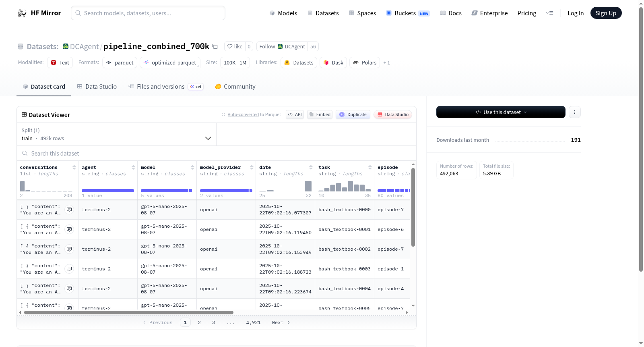Open conversation viewer icon for bash_textbook-0001 row
The height and width of the screenshot is (347, 644).
69,229
